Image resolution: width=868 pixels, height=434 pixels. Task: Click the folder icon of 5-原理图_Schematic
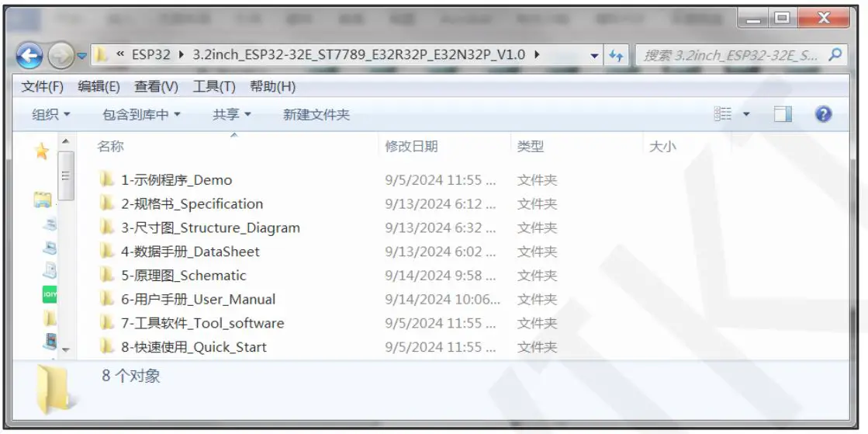click(106, 275)
